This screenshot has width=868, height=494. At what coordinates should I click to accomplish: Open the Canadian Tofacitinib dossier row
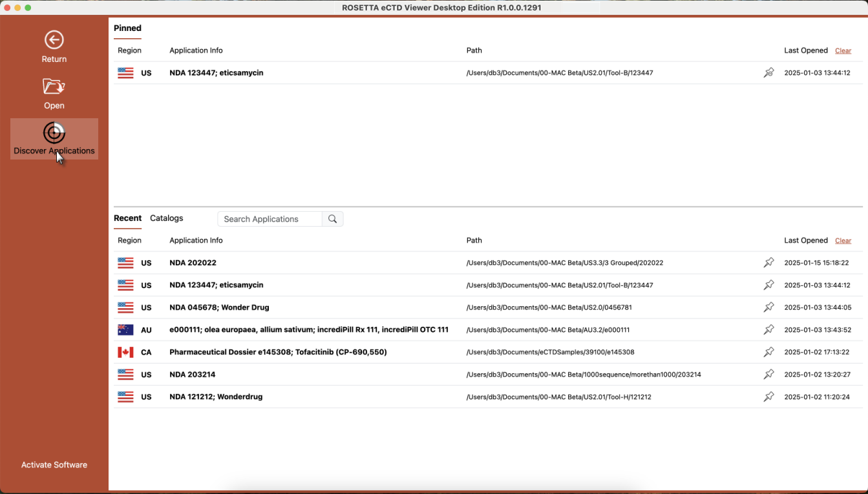pos(278,352)
